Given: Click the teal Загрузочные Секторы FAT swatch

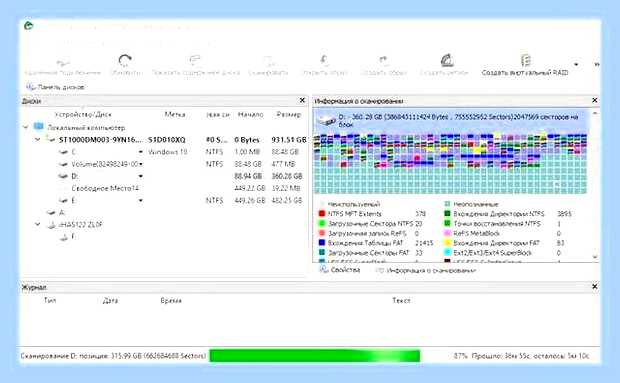Looking at the screenshot, I should [x=321, y=252].
